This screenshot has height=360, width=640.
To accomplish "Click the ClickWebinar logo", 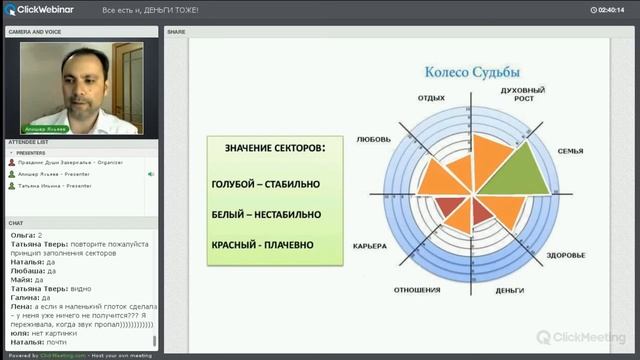I will (39, 10).
